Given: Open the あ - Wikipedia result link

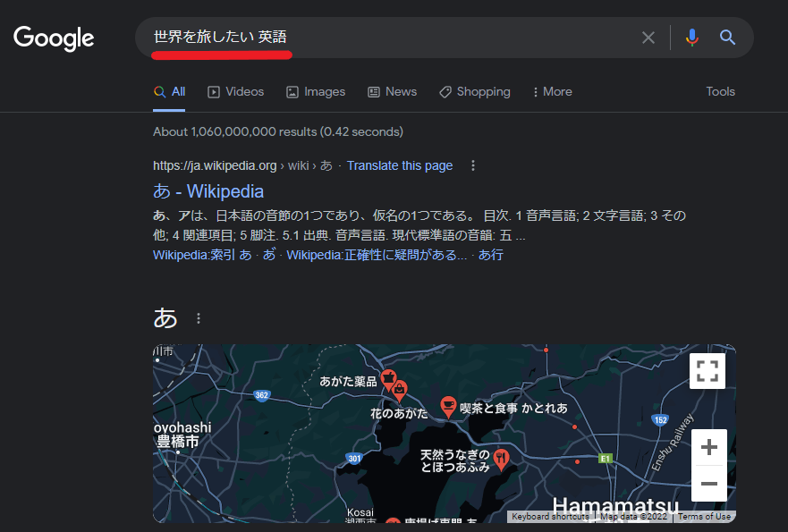Looking at the screenshot, I should 208,191.
